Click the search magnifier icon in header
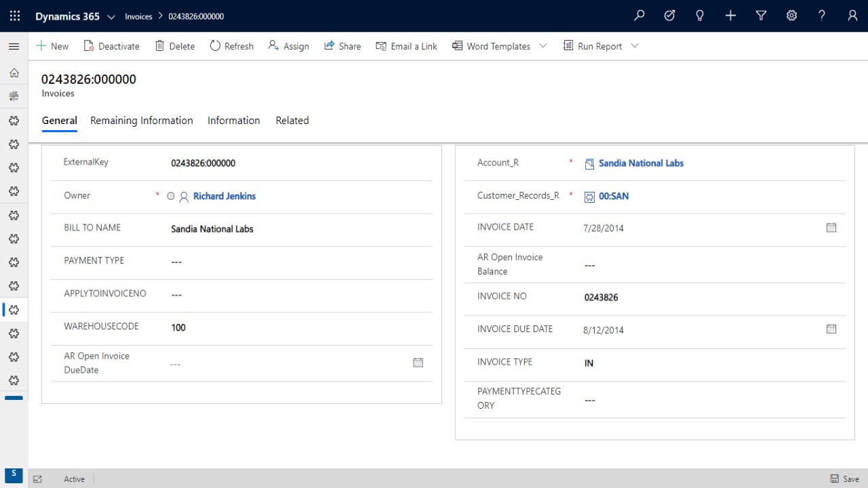 [639, 16]
